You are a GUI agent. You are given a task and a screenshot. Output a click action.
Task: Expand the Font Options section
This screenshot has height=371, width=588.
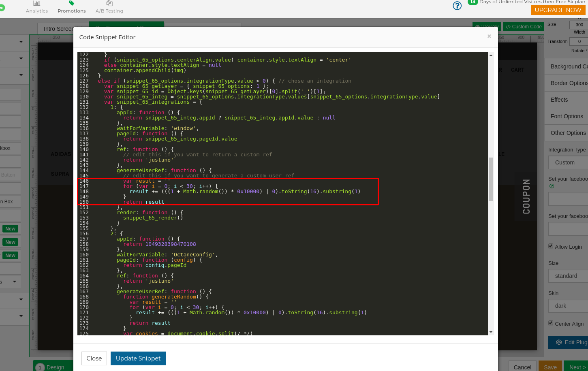[x=567, y=116]
